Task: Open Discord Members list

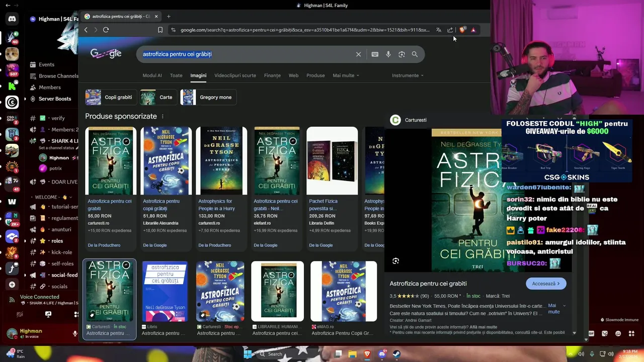Action: click(x=45, y=87)
